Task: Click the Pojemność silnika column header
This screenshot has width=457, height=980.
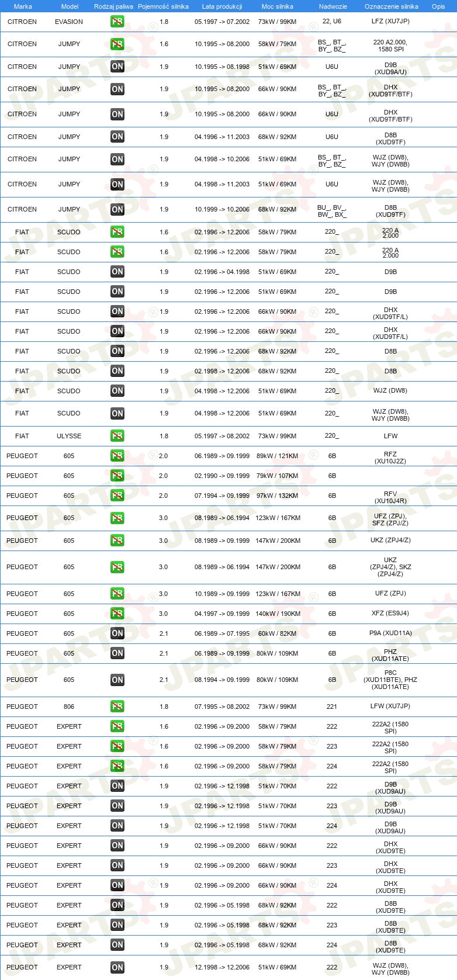Action: [x=163, y=6]
